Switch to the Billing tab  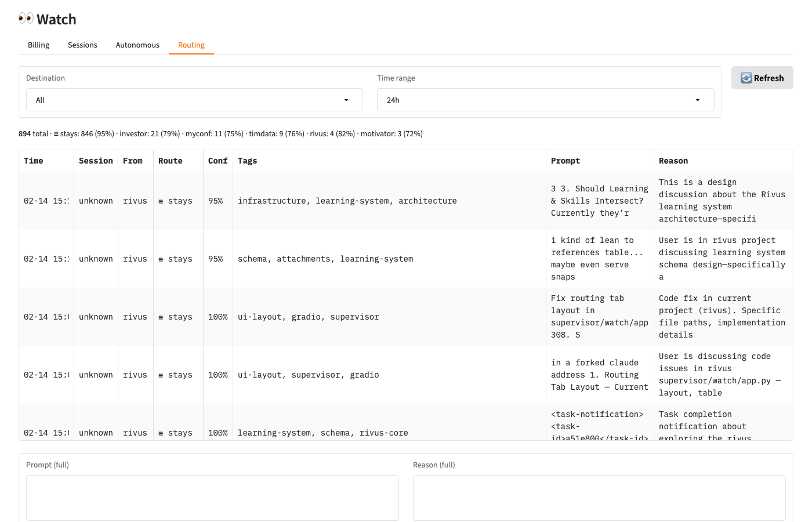click(x=38, y=45)
